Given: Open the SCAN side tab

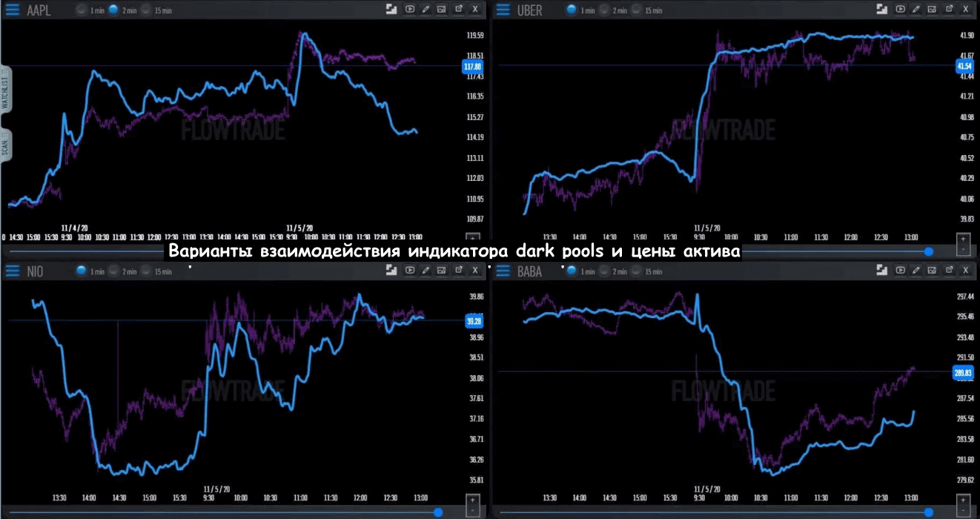Looking at the screenshot, I should tap(5, 147).
